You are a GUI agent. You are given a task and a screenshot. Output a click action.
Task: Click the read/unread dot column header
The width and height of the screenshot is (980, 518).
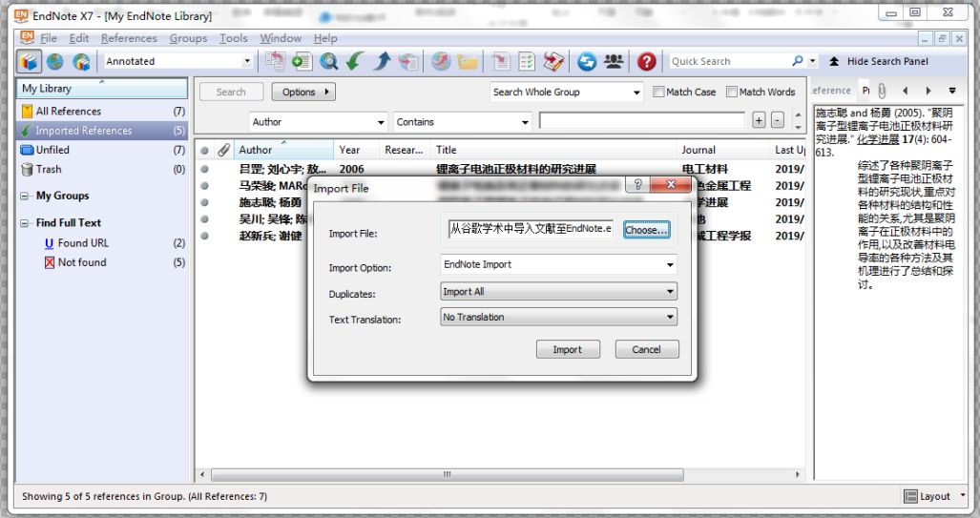point(204,150)
